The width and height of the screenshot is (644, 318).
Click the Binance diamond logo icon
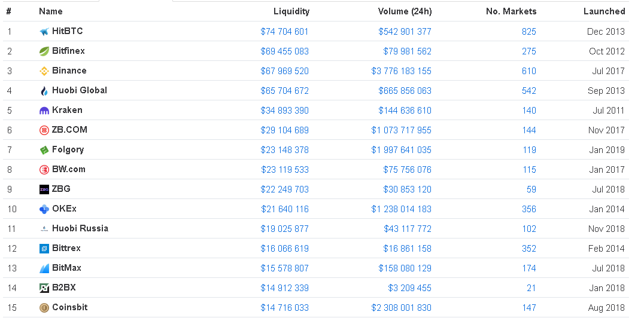click(44, 71)
